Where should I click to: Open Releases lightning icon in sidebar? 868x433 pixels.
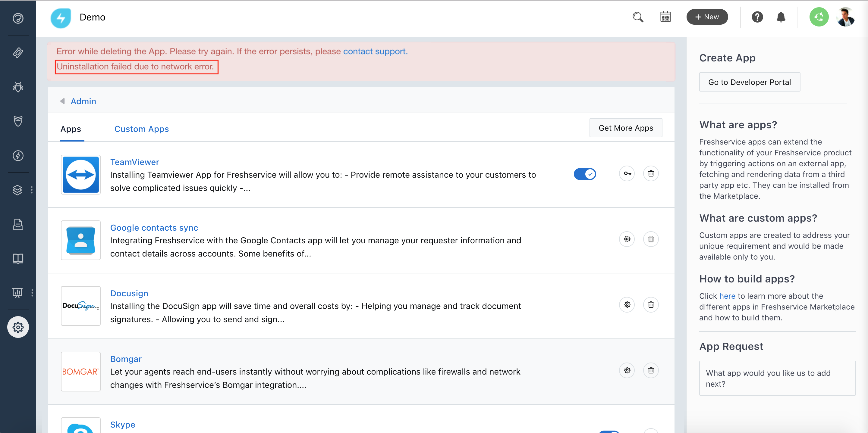[18, 156]
